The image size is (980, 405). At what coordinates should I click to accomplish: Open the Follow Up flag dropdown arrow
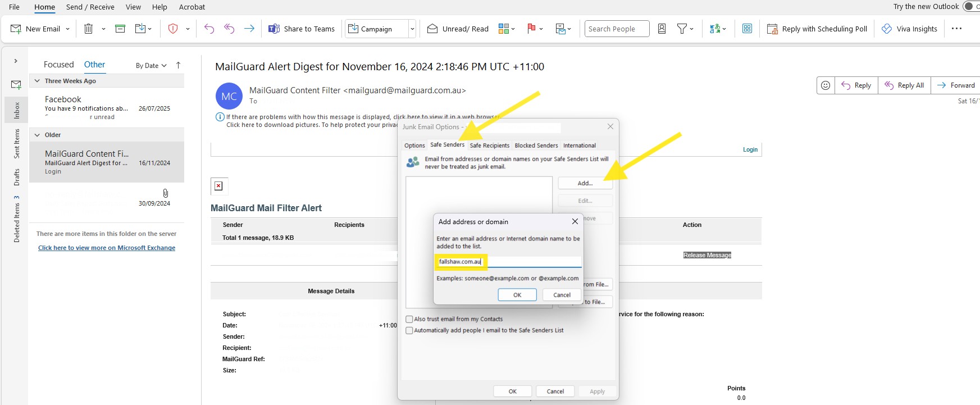pyautogui.click(x=541, y=29)
